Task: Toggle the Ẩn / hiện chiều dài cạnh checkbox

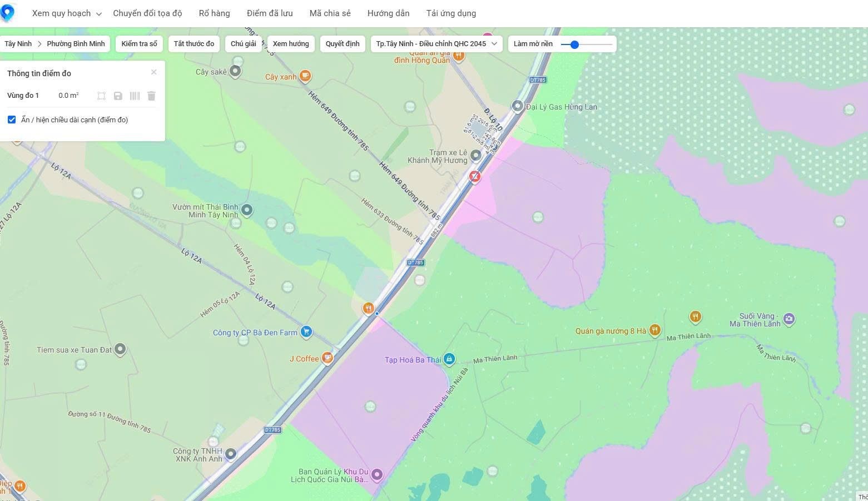Action: coord(12,120)
